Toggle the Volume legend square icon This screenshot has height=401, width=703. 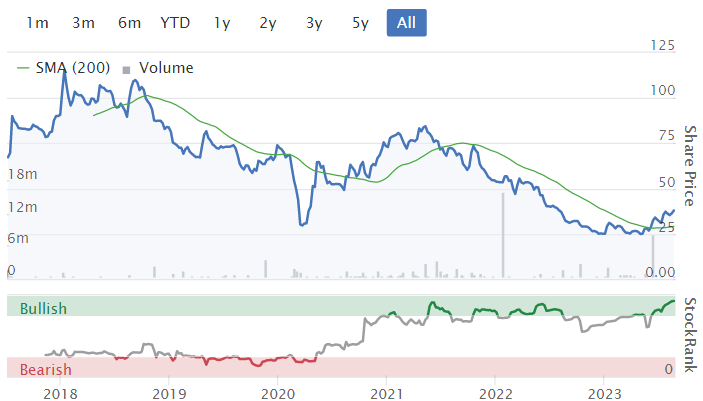coord(126,69)
